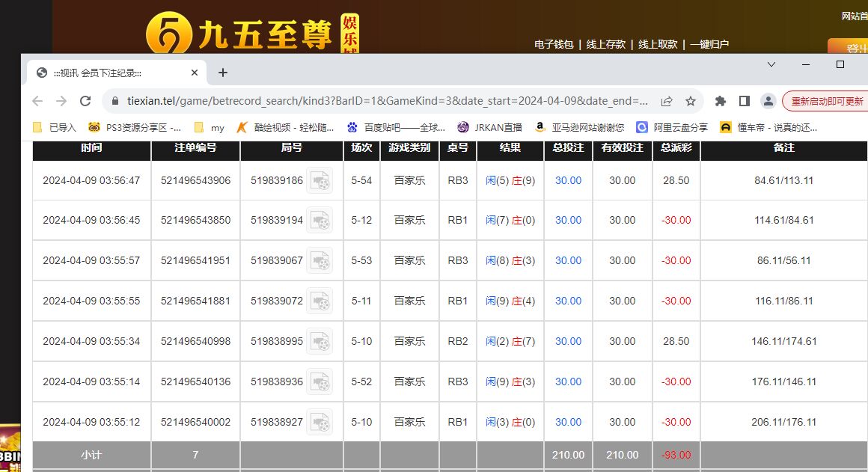868x472 pixels.
Task: Click total bet 30.00 link for order 521496541951
Action: [568, 260]
